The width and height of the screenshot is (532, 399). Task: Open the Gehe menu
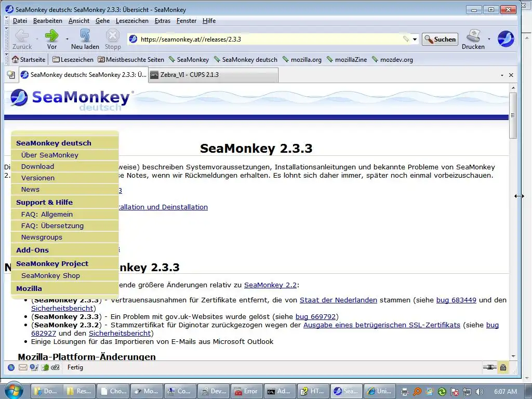[102, 21]
